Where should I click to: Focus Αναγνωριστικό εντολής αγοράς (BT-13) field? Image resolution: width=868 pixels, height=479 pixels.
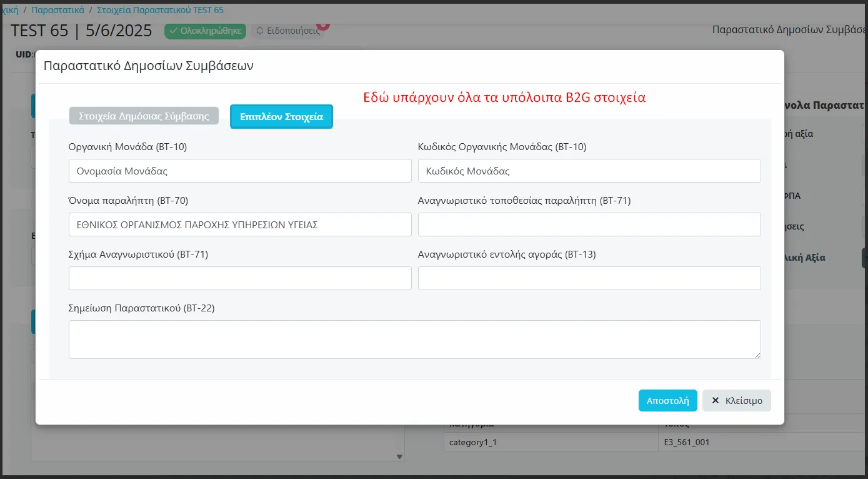tap(589, 278)
